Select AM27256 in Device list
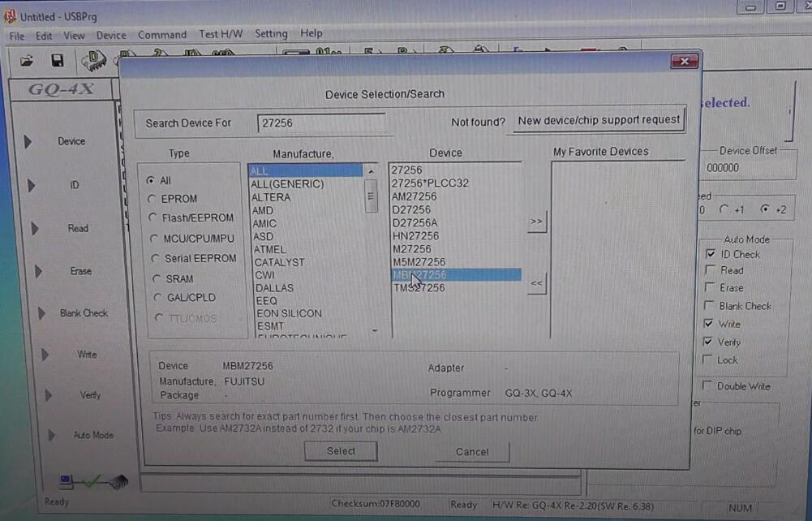 tap(414, 196)
